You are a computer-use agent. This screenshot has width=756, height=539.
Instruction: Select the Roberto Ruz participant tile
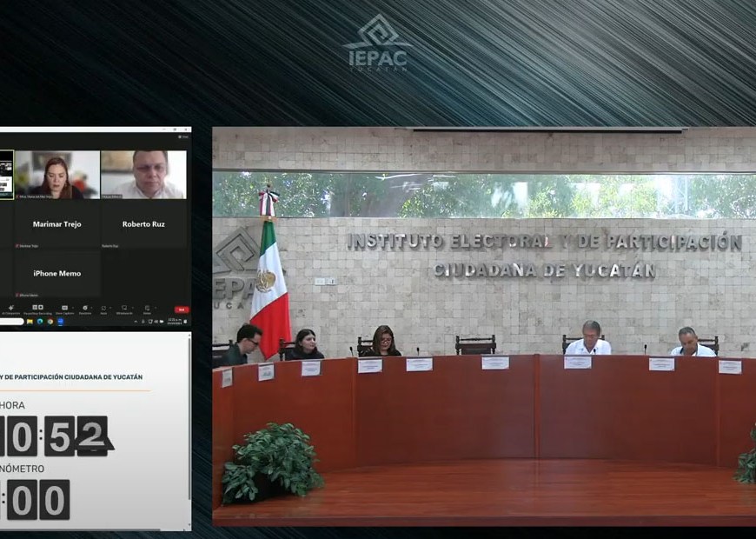143,224
